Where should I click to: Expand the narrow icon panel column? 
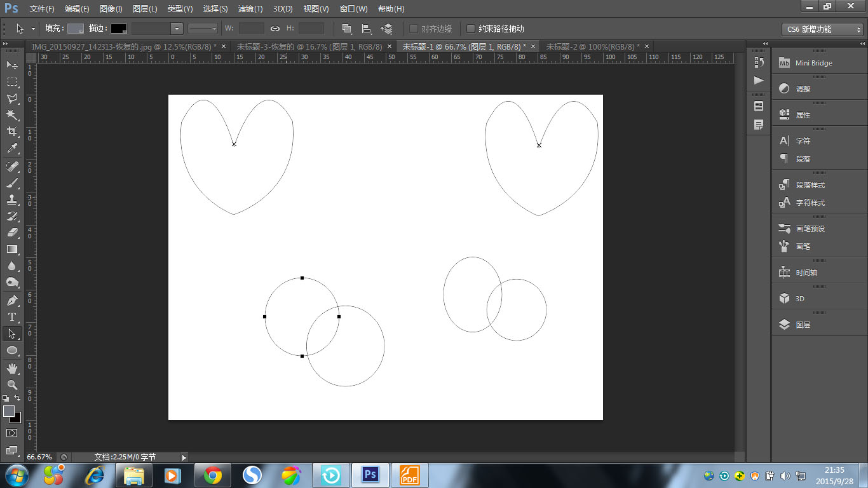pos(764,44)
